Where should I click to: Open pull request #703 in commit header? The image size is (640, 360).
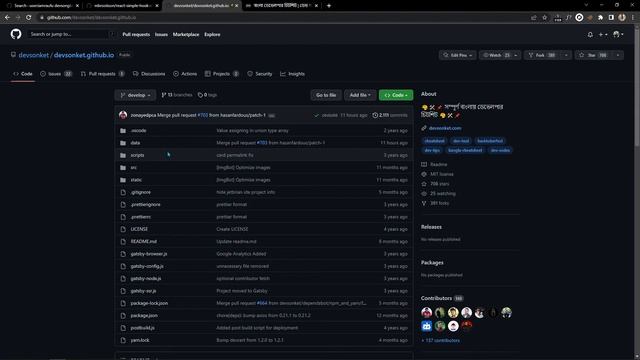coord(203,116)
